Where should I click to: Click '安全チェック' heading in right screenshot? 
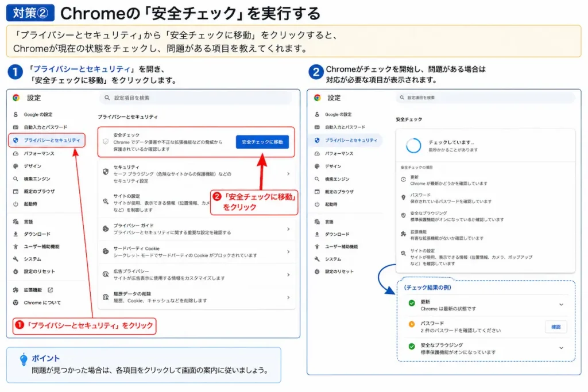[x=409, y=119]
